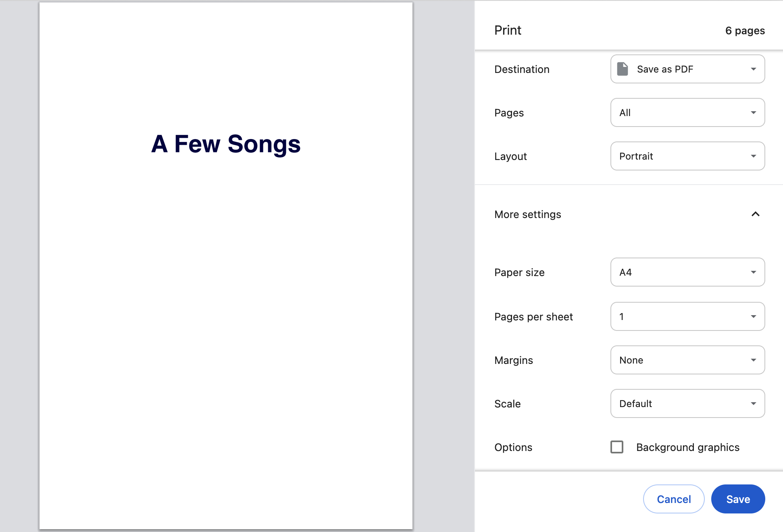Enable the Background graphics checkbox
783x532 pixels.
[x=616, y=447]
